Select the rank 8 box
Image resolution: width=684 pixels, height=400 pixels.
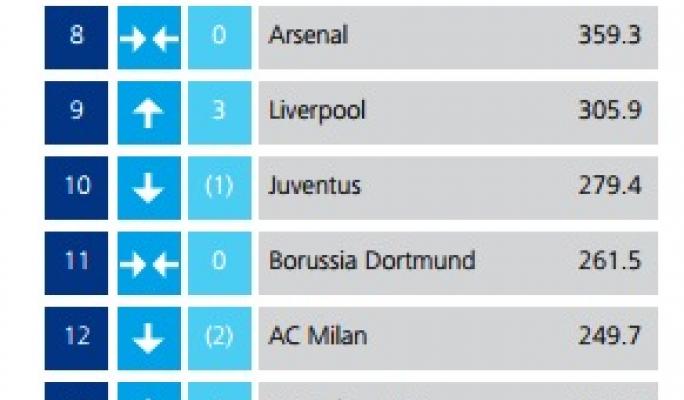click(x=76, y=36)
